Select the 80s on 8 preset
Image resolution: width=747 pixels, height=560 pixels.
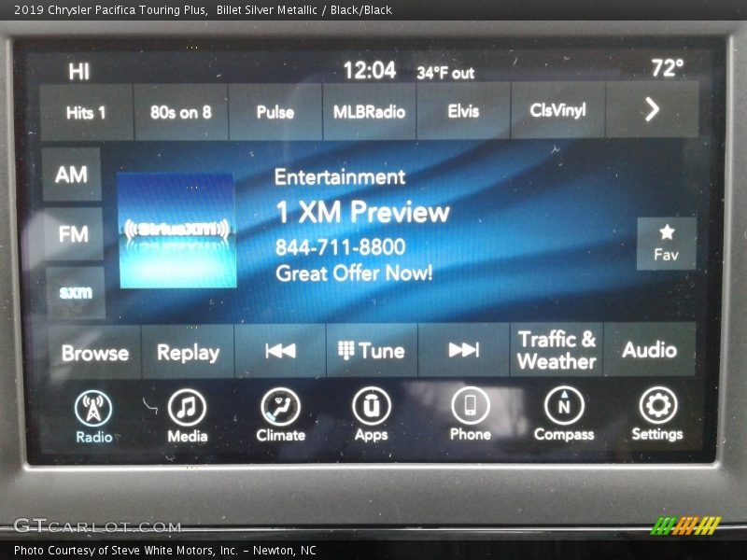pos(180,112)
